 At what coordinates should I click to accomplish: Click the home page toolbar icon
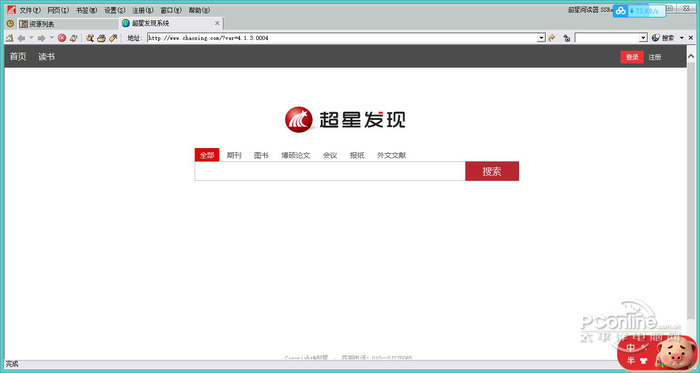pos(9,38)
